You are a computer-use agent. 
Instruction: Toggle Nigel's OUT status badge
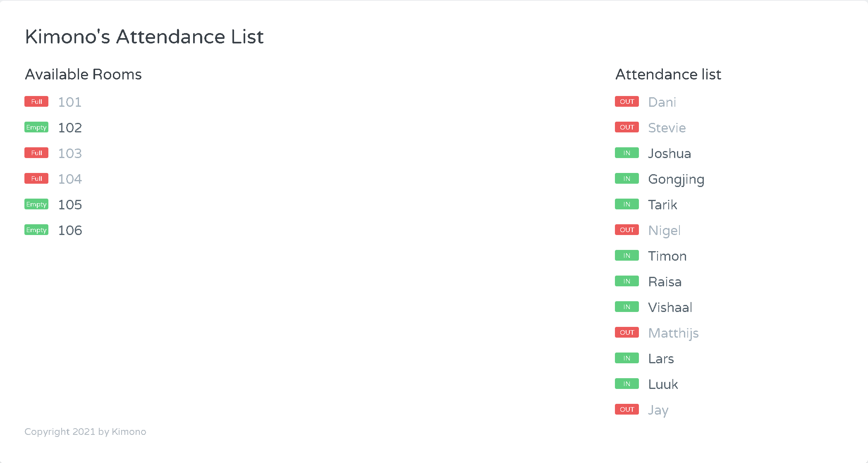[x=626, y=230]
